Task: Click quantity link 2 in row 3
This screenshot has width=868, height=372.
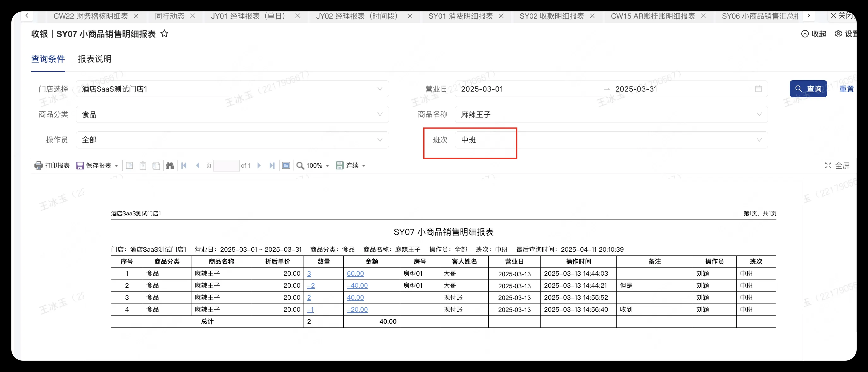Action: 309,297
